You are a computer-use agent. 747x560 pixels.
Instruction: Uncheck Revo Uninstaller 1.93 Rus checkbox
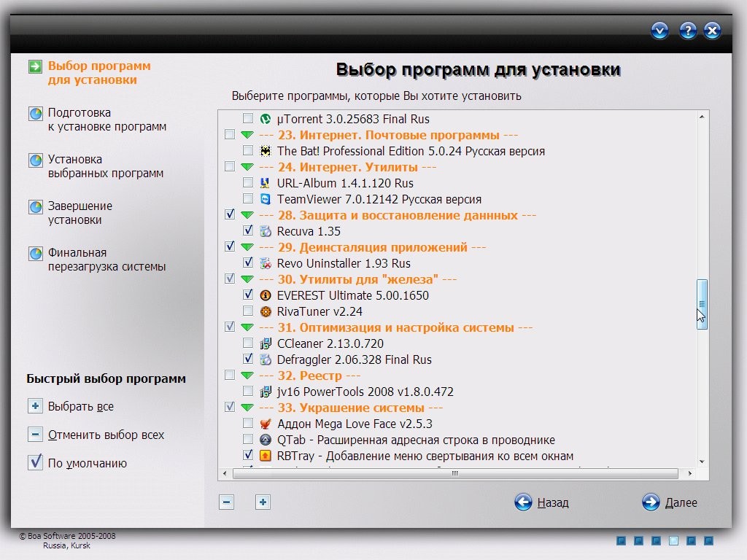pos(248,262)
